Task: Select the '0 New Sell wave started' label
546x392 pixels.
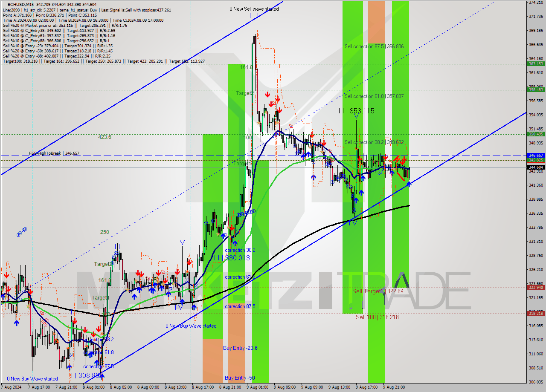Action: pyautogui.click(x=254, y=9)
